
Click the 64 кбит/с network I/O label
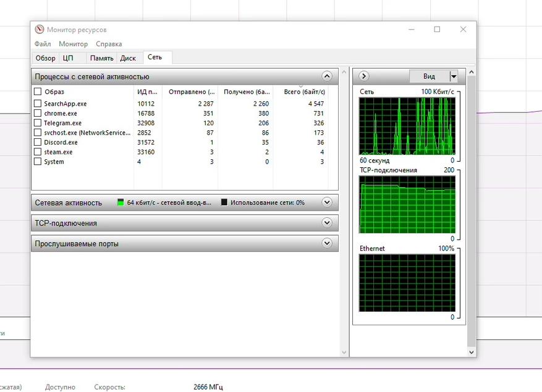[169, 202]
